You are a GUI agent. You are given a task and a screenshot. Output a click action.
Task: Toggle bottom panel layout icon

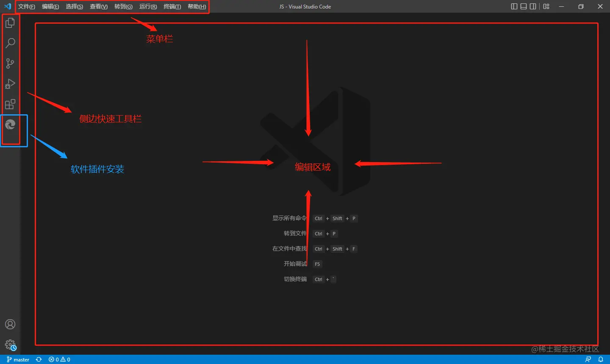point(524,6)
